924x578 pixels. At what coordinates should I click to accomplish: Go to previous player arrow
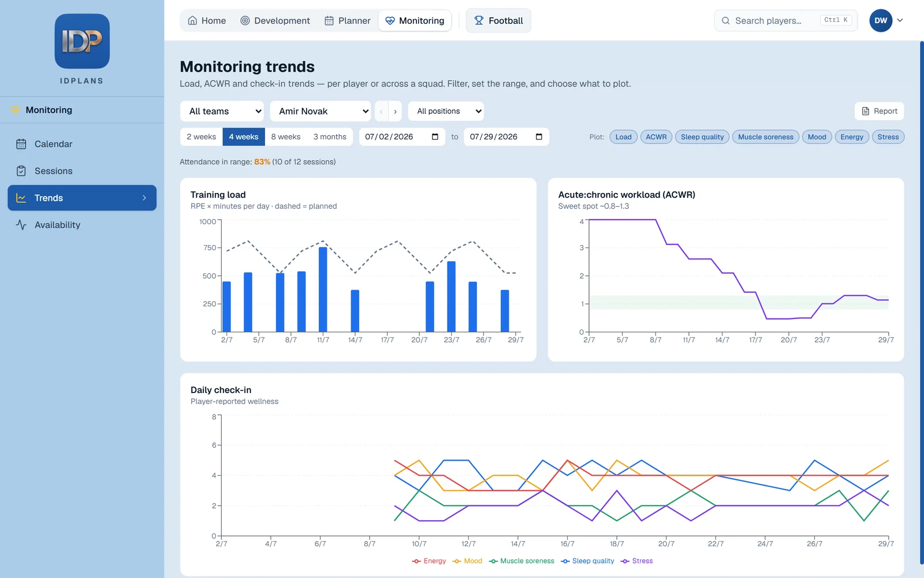click(381, 112)
